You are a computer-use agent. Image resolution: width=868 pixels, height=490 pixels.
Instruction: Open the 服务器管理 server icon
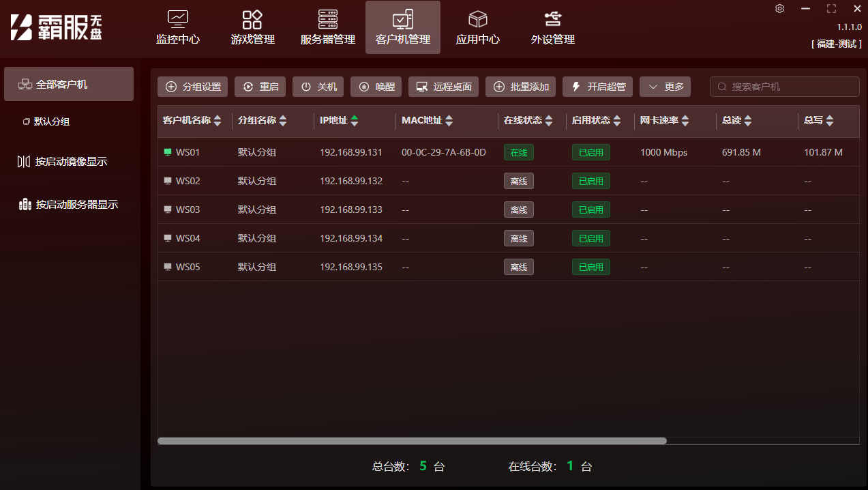click(328, 18)
